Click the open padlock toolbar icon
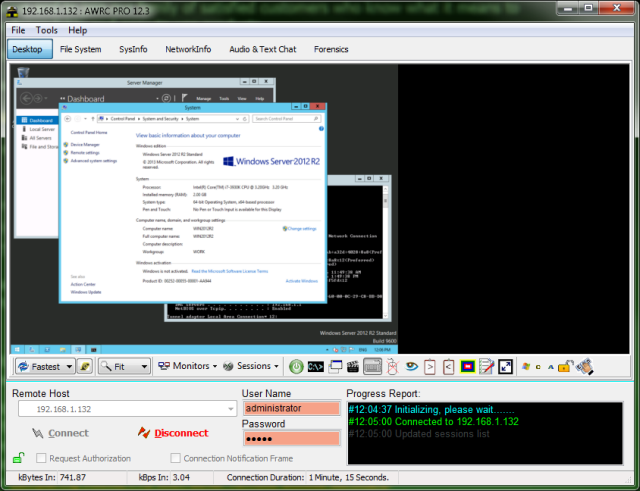Viewport: 640px width, 491px height. click(566, 366)
